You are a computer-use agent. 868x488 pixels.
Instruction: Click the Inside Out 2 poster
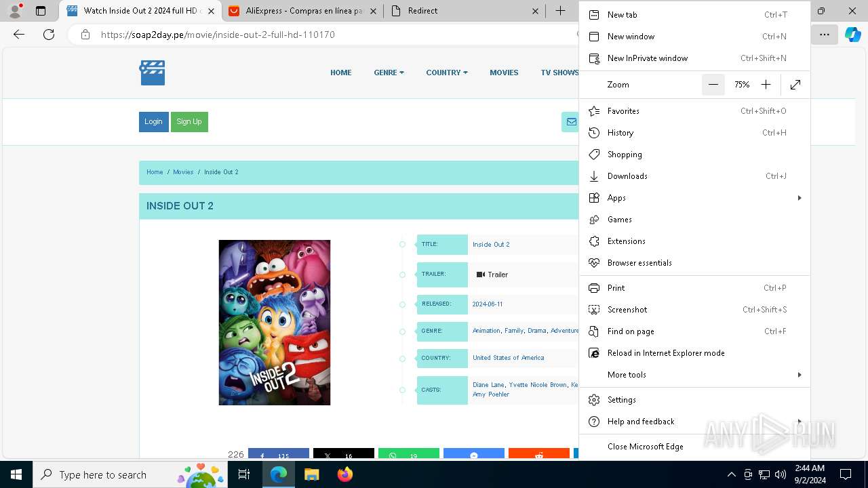[x=275, y=323]
